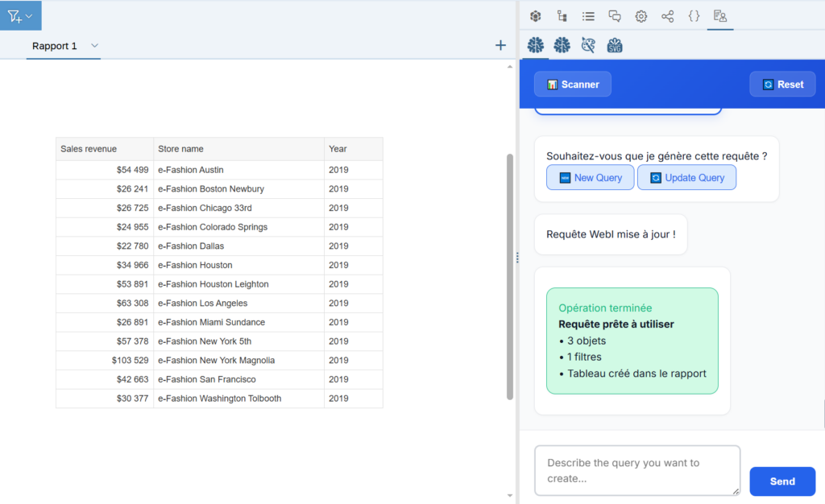Click the Reset button
The height and width of the screenshot is (504, 825).
coord(782,85)
